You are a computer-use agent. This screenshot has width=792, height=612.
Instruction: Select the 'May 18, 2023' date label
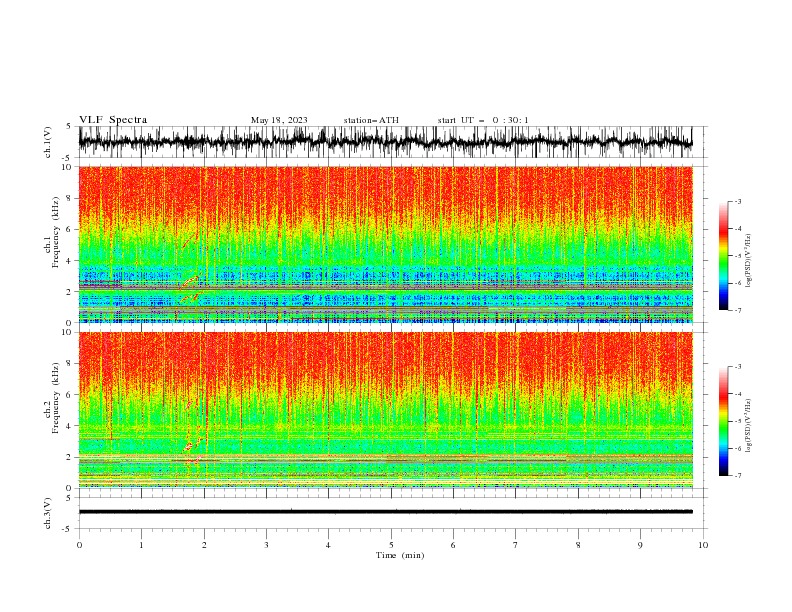point(279,120)
